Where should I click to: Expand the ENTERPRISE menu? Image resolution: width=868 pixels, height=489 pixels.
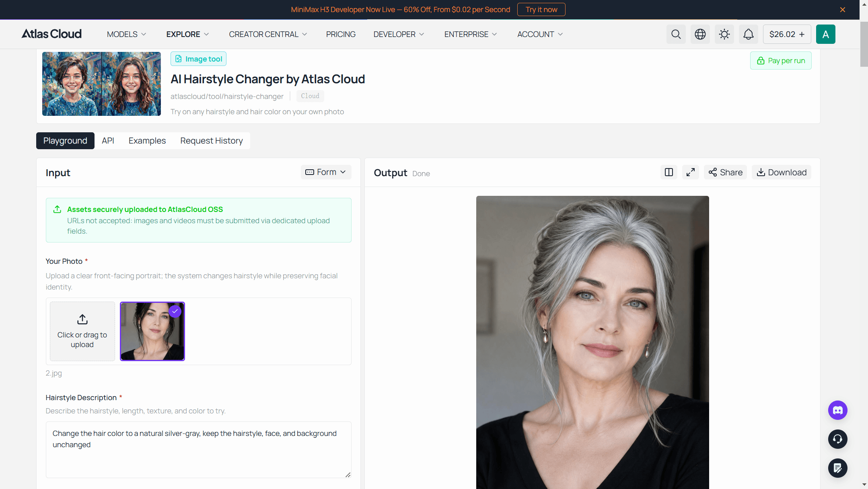point(471,34)
